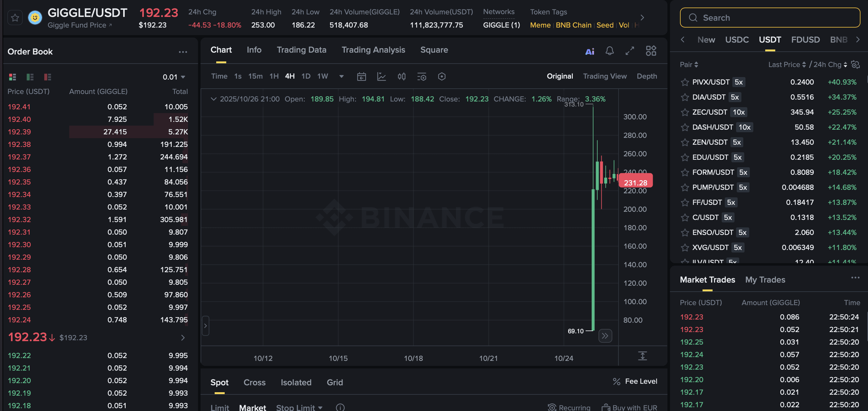Favorite the ZEC/USDT pair star
868x411 pixels.
(684, 112)
